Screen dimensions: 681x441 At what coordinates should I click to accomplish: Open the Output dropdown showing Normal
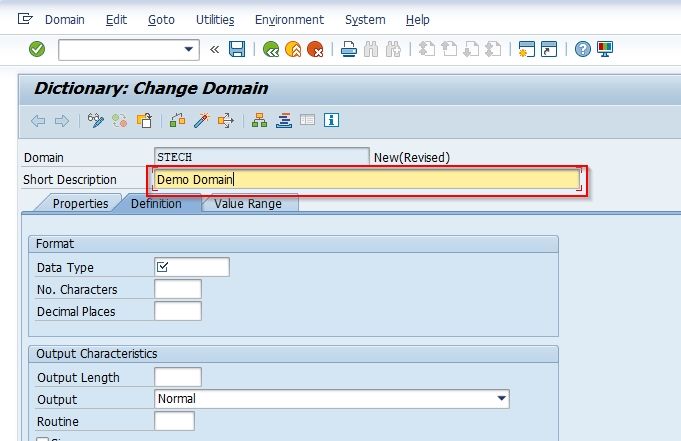(332, 399)
